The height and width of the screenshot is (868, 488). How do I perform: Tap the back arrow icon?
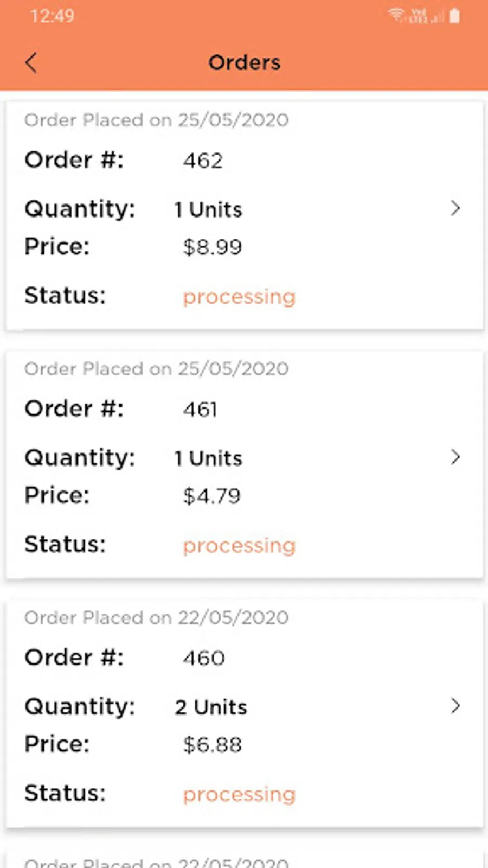pyautogui.click(x=31, y=62)
